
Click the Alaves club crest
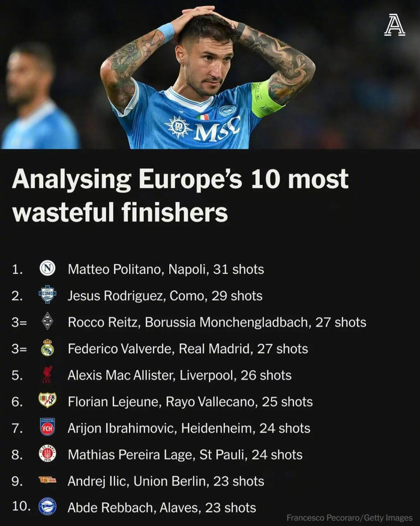point(47,507)
